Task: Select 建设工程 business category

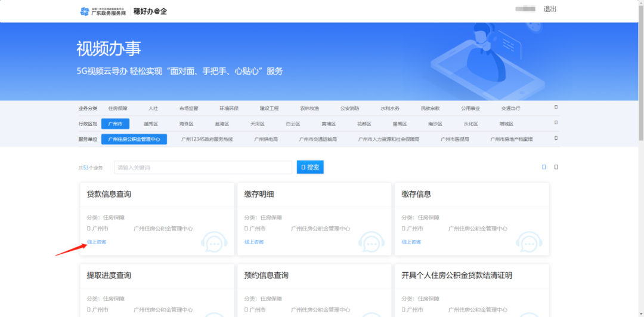Action: [269, 109]
